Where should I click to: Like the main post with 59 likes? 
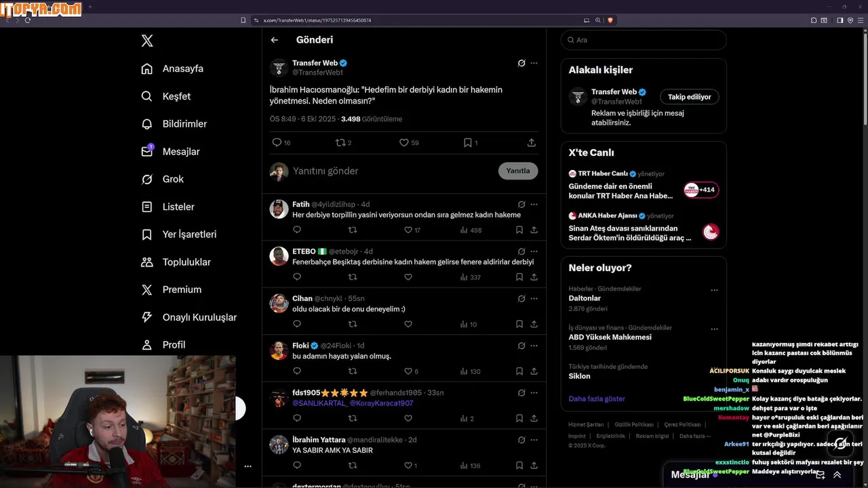point(409,142)
